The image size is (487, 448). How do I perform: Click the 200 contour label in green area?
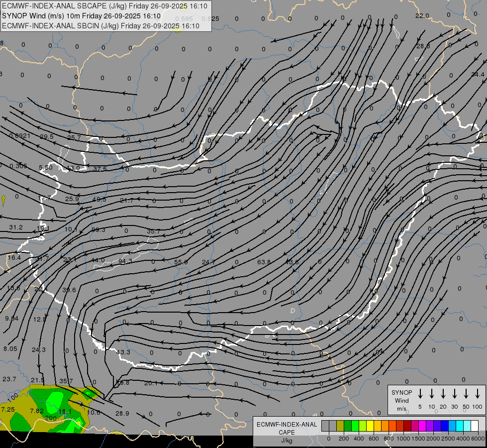click(51, 418)
